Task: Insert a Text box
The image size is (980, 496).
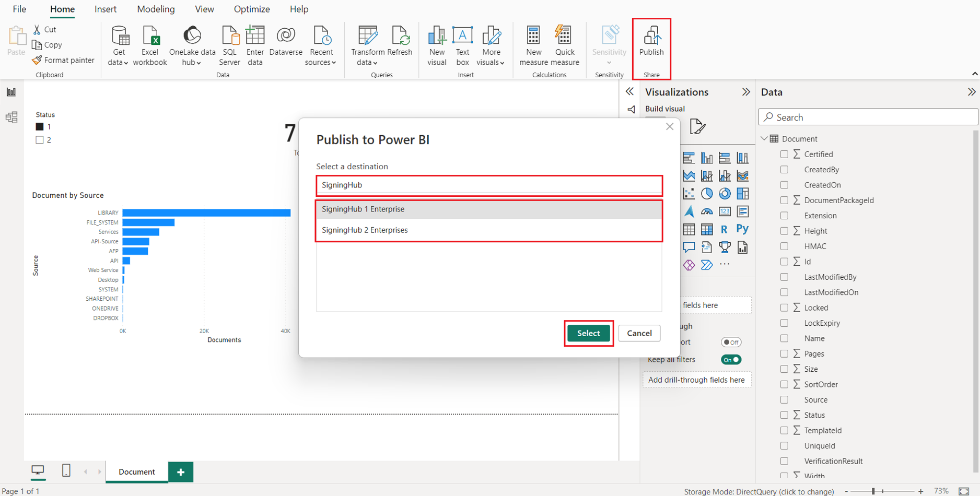Action: pos(462,46)
